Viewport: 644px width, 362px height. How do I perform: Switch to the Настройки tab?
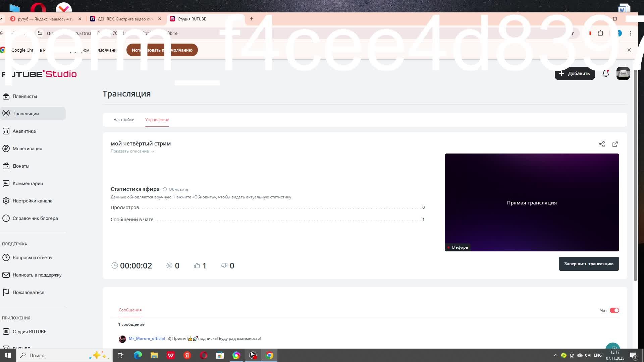tap(124, 120)
